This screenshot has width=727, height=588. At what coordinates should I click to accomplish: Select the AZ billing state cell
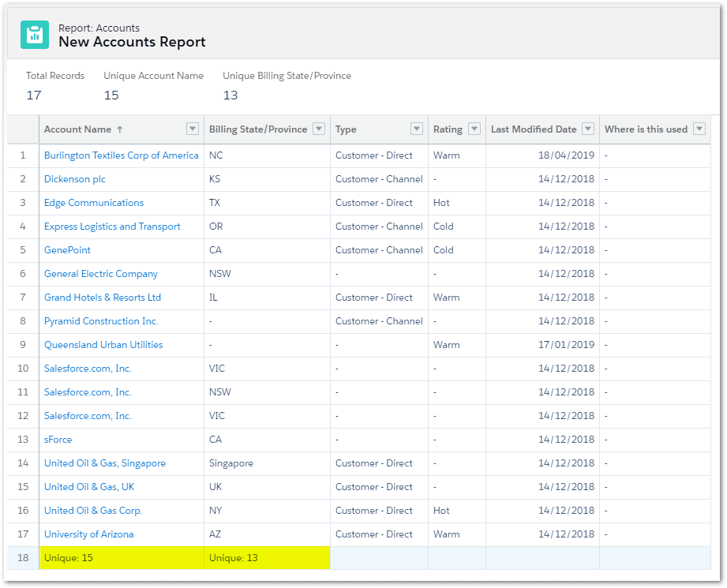[x=267, y=534]
